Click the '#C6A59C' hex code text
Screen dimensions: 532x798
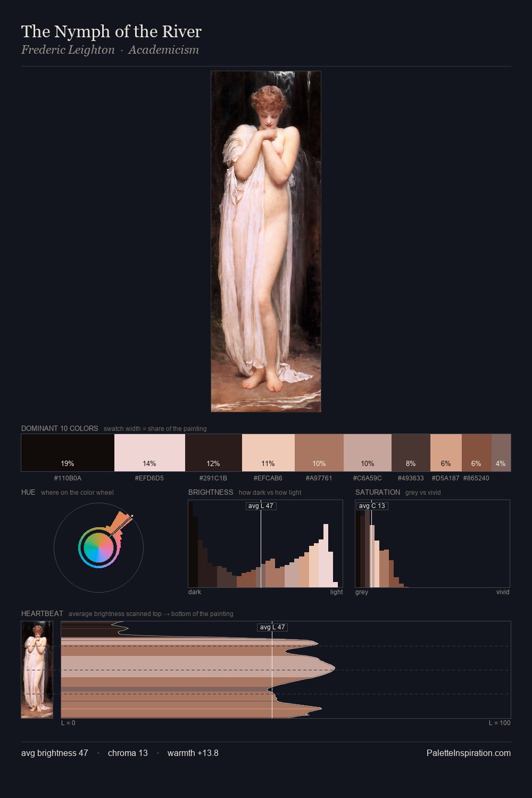pos(368,478)
